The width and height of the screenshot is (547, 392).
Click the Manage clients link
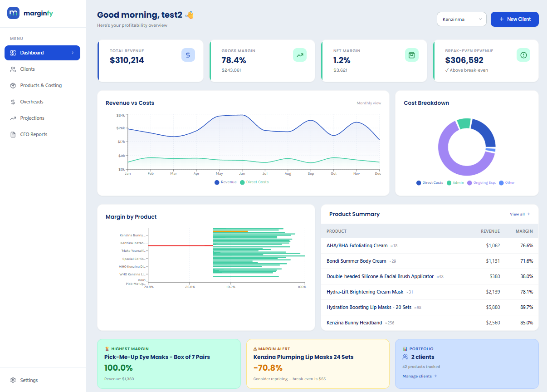click(420, 376)
